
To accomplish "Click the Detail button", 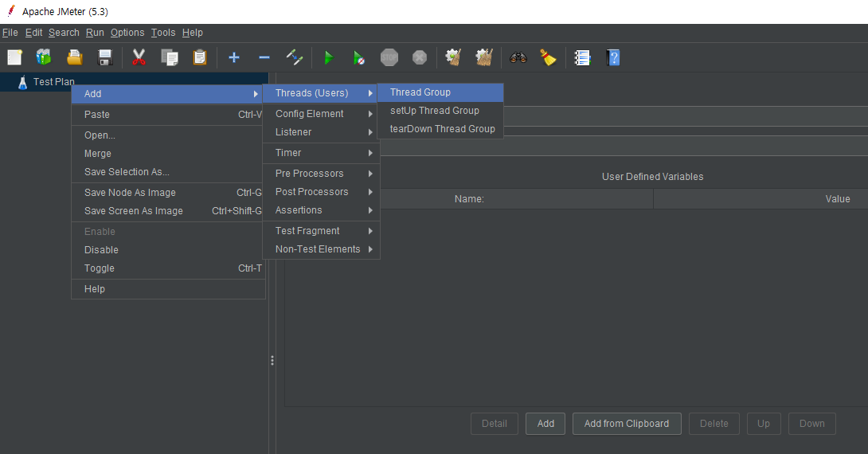I will click(495, 424).
